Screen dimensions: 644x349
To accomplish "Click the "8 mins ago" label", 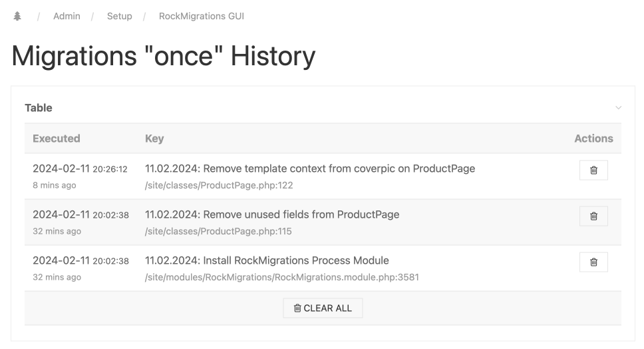I will click(55, 186).
